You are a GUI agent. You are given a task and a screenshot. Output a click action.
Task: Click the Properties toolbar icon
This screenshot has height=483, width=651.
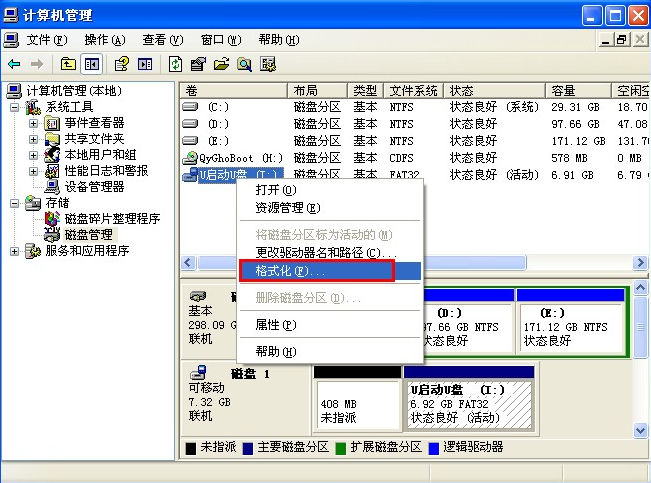pyautogui.click(x=198, y=64)
